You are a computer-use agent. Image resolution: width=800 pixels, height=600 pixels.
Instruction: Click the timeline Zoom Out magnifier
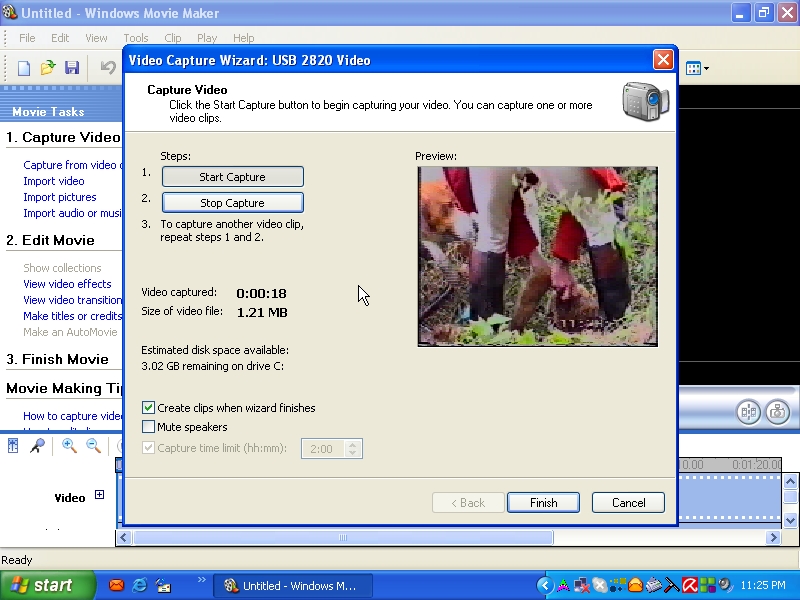point(93,446)
